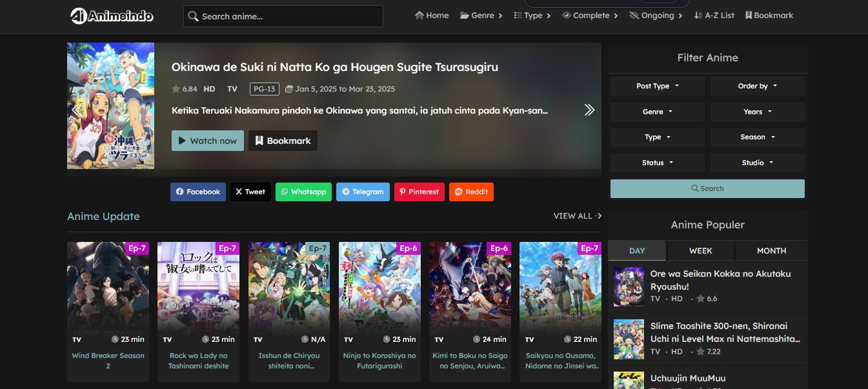
Task: Open A-Z List page
Action: tap(714, 15)
